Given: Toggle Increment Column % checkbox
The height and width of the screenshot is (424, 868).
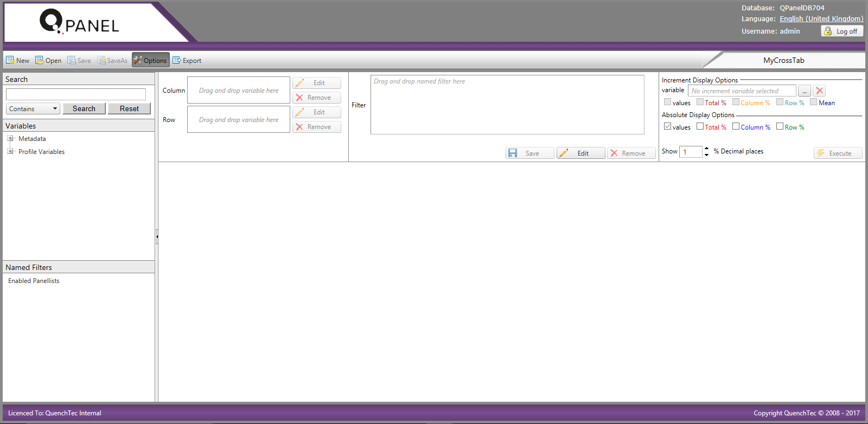Looking at the screenshot, I should 736,102.
